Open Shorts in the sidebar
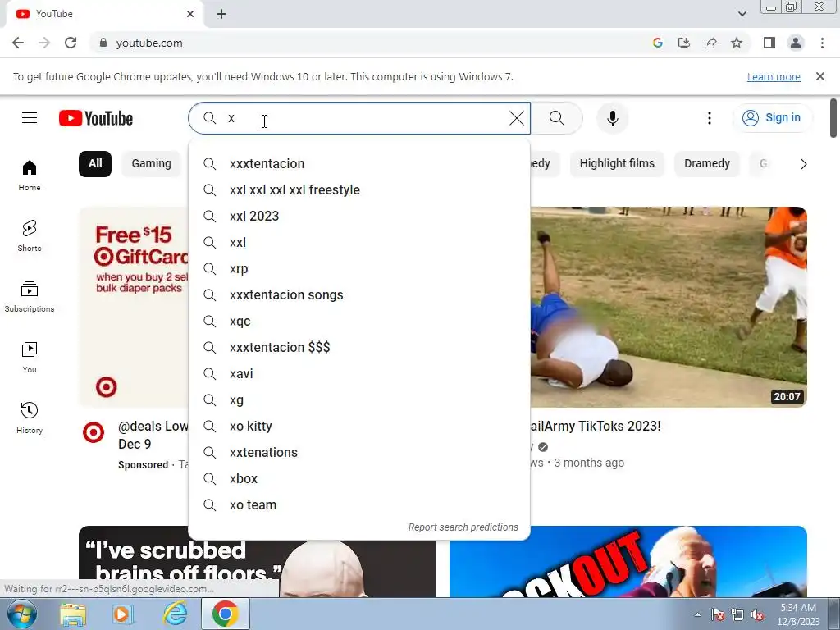The height and width of the screenshot is (630, 840). pyautogui.click(x=30, y=235)
